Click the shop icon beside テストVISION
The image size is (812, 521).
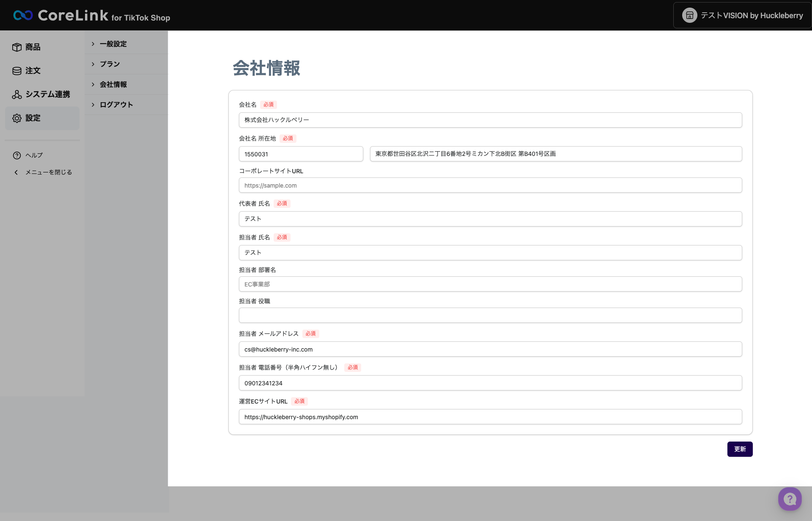click(x=689, y=16)
